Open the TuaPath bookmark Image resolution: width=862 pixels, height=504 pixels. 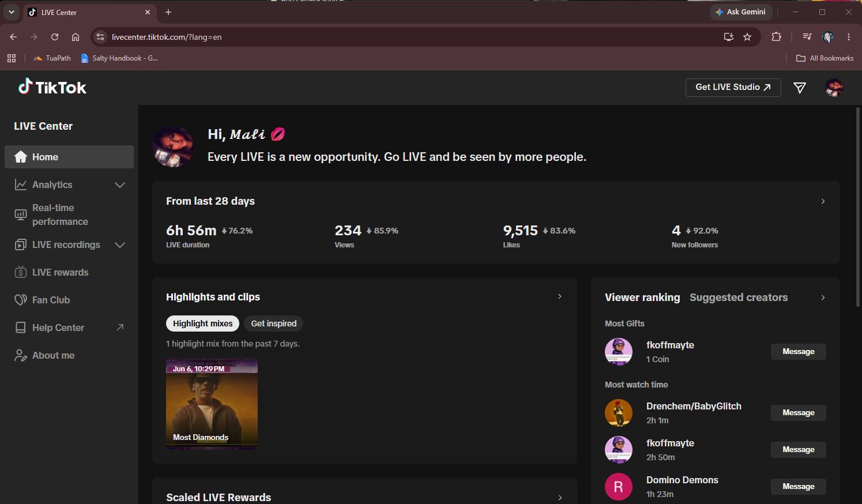point(52,58)
